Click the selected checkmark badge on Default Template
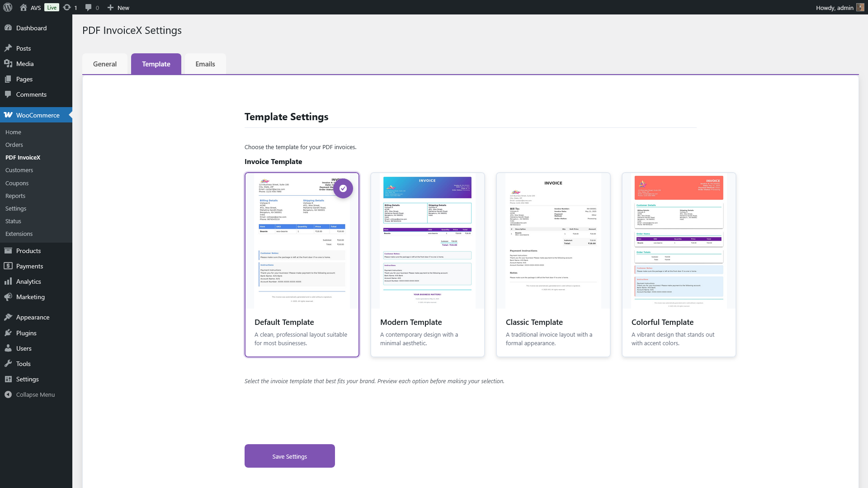 (x=343, y=188)
